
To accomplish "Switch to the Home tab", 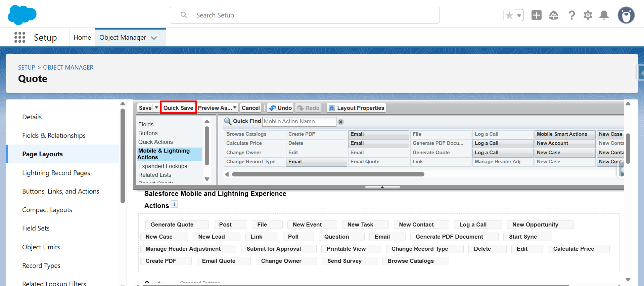I will coord(82,37).
